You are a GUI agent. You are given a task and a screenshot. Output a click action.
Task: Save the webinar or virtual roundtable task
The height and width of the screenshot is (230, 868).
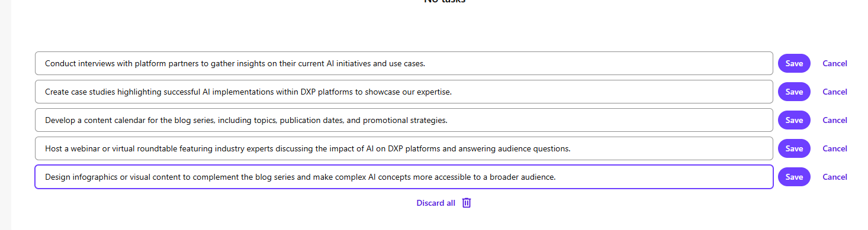[794, 148]
